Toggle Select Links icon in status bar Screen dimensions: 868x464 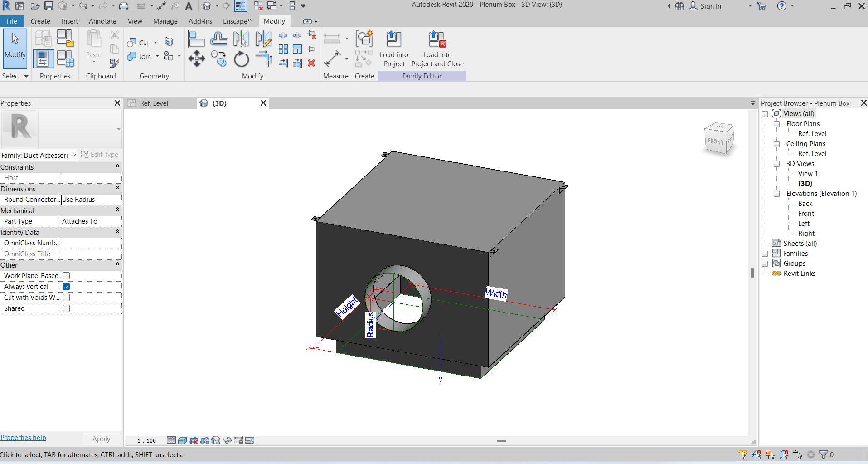pyautogui.click(x=743, y=454)
